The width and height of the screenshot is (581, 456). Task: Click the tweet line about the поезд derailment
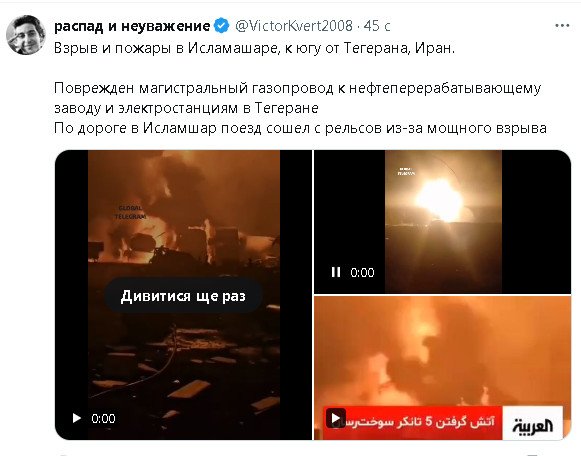click(301, 128)
